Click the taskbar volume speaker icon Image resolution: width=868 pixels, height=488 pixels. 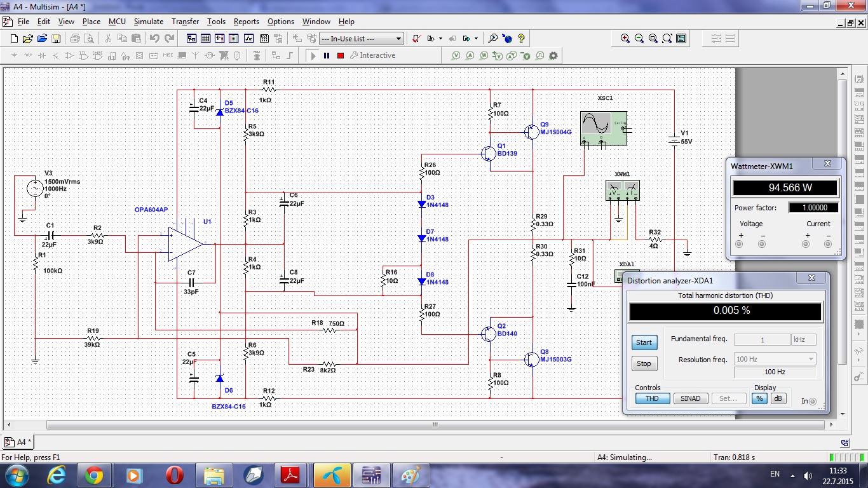pos(808,475)
